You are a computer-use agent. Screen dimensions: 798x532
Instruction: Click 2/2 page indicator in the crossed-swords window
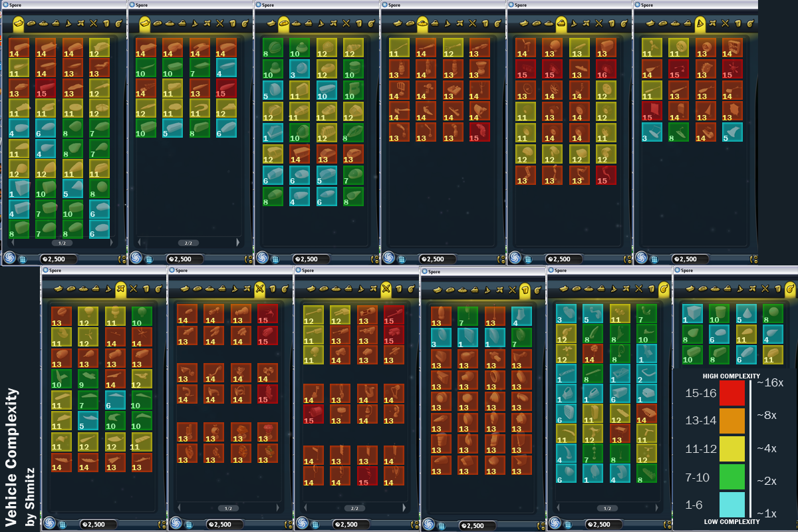tap(354, 508)
